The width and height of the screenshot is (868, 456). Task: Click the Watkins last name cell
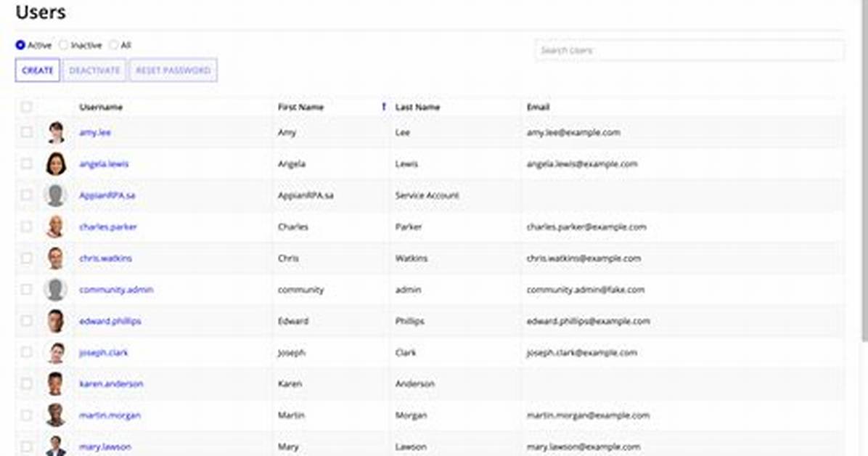tap(412, 258)
